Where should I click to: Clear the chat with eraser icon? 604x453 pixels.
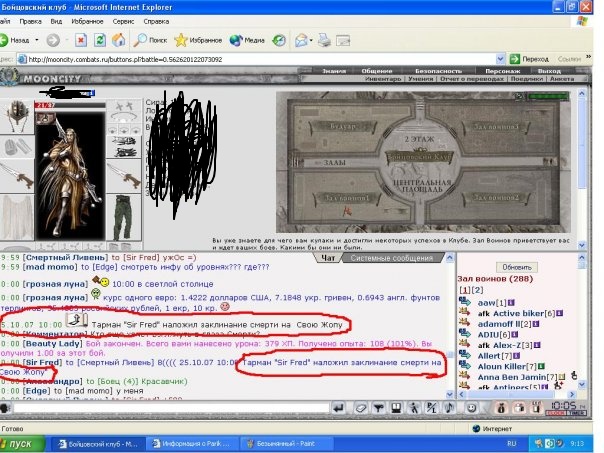click(361, 408)
